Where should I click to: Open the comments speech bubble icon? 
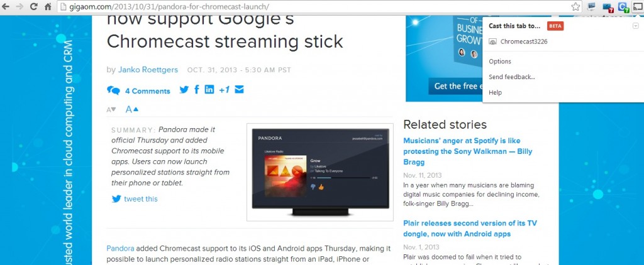(113, 90)
